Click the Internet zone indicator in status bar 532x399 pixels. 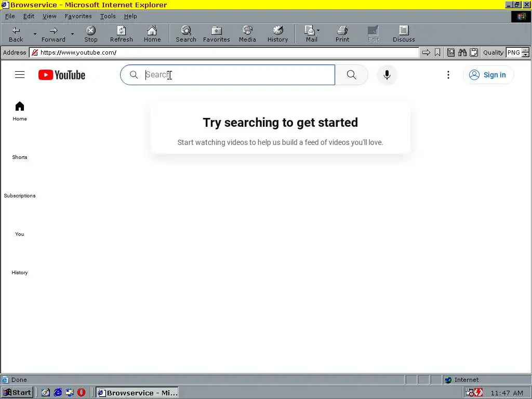click(461, 380)
